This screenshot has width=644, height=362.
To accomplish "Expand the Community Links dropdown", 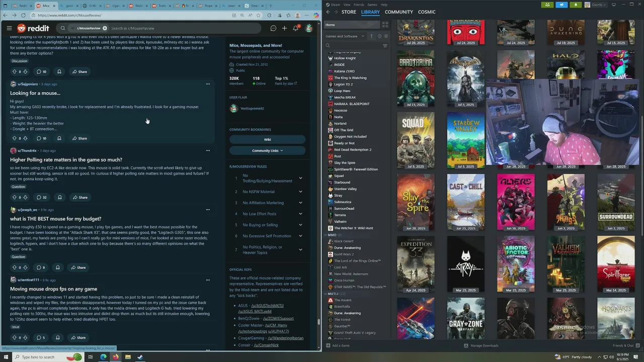I will (267, 150).
